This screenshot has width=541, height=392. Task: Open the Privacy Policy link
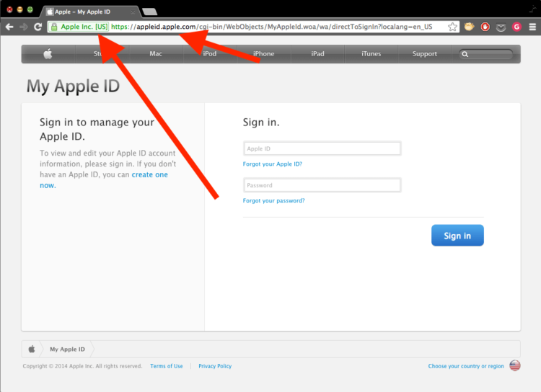click(215, 366)
